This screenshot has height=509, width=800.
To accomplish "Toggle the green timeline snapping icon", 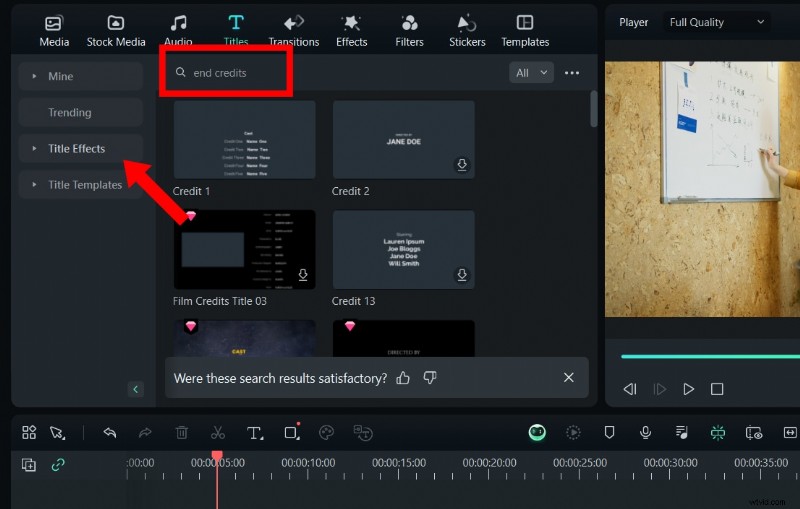I will pyautogui.click(x=718, y=433).
